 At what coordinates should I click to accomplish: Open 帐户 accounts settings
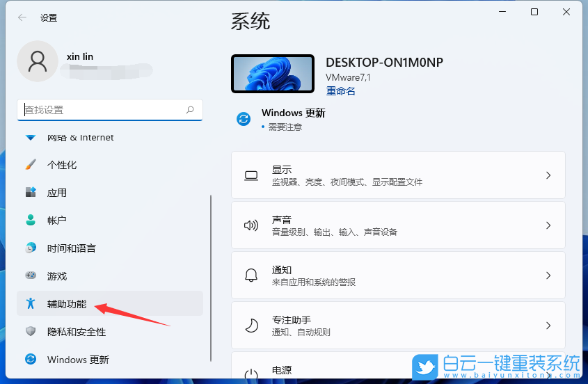point(110,221)
